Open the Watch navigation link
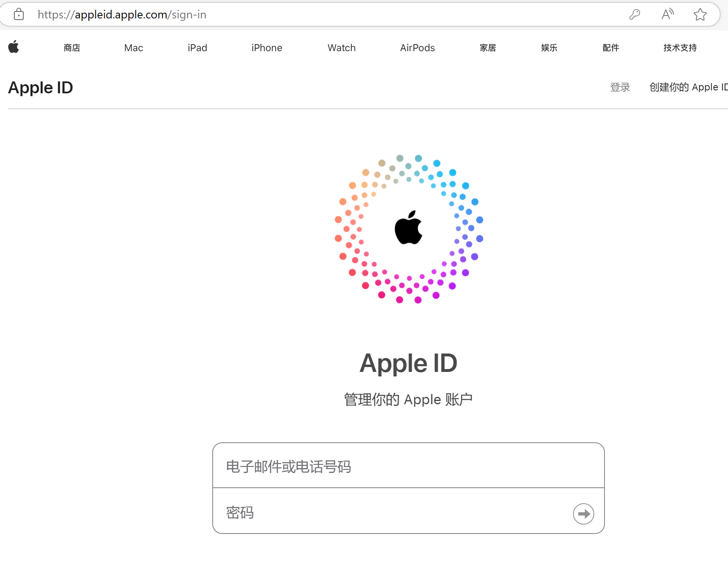Viewport: 728px width, 563px height. pos(342,48)
